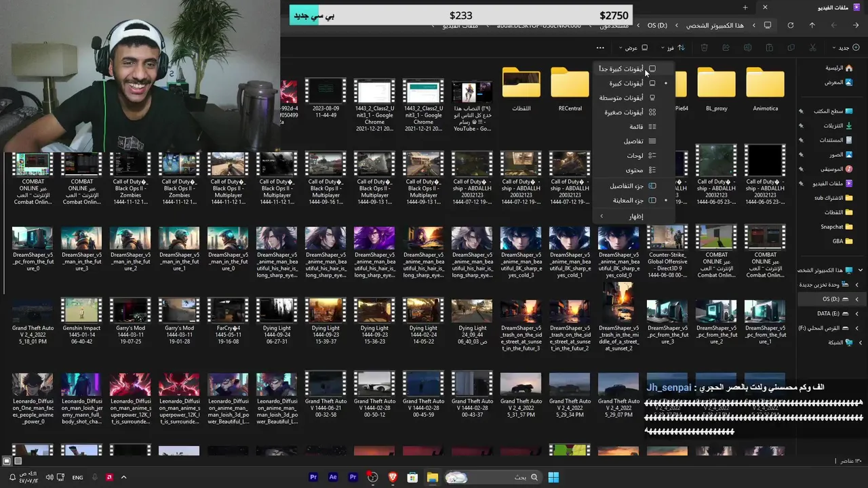The width and height of the screenshot is (868, 488).
Task: Click the Share icon in the toolbar
Action: pyautogui.click(x=726, y=47)
